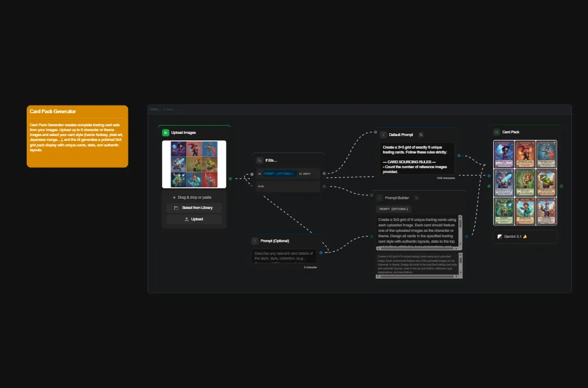
Task: Click the Gemini model icon near Card Pack
Action: (x=499, y=237)
